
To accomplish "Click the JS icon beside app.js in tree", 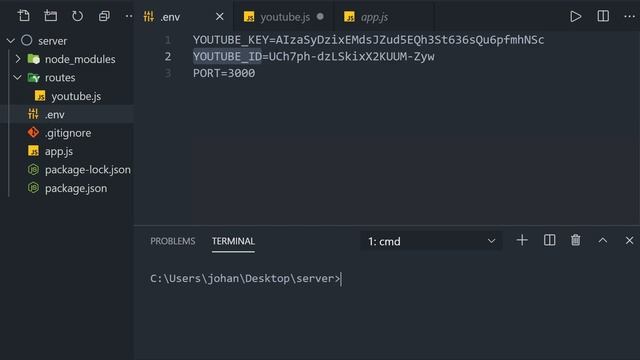I will [33, 151].
